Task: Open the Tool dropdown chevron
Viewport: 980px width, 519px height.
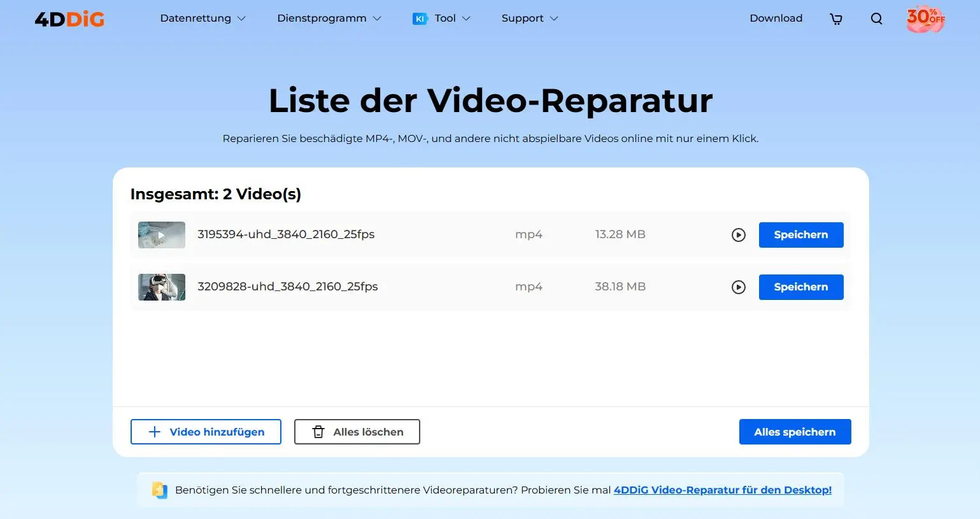Action: [466, 19]
